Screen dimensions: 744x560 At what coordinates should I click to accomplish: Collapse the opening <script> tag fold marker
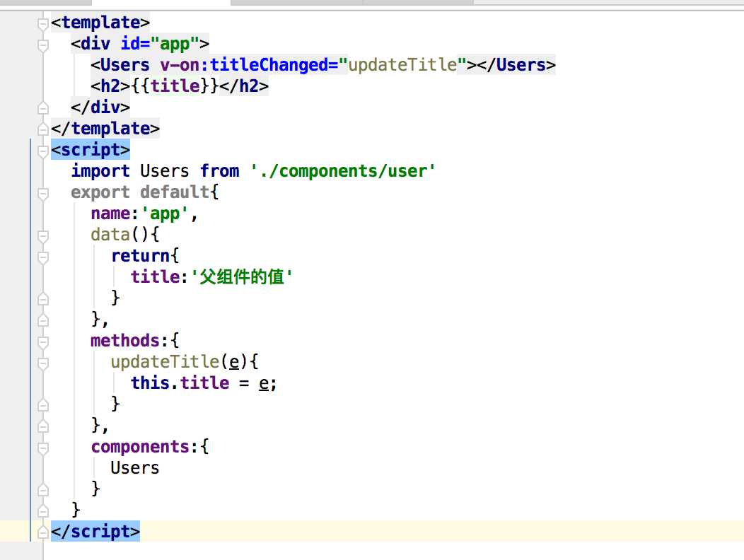coord(42,151)
